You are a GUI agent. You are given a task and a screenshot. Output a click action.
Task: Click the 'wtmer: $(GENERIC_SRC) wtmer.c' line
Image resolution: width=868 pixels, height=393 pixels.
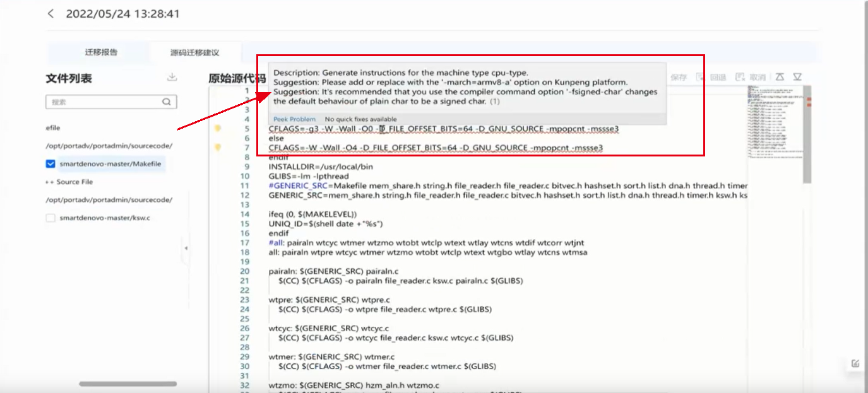click(x=331, y=356)
